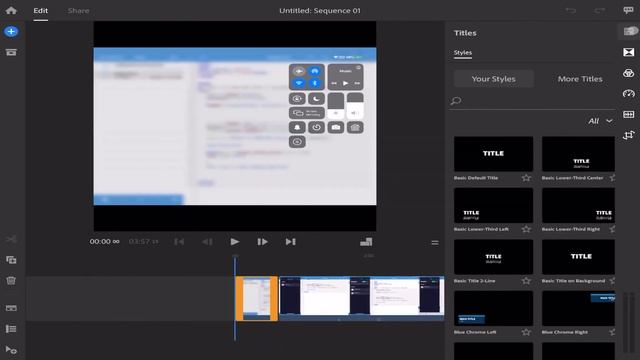Click the current timecode 00:00

(104, 242)
